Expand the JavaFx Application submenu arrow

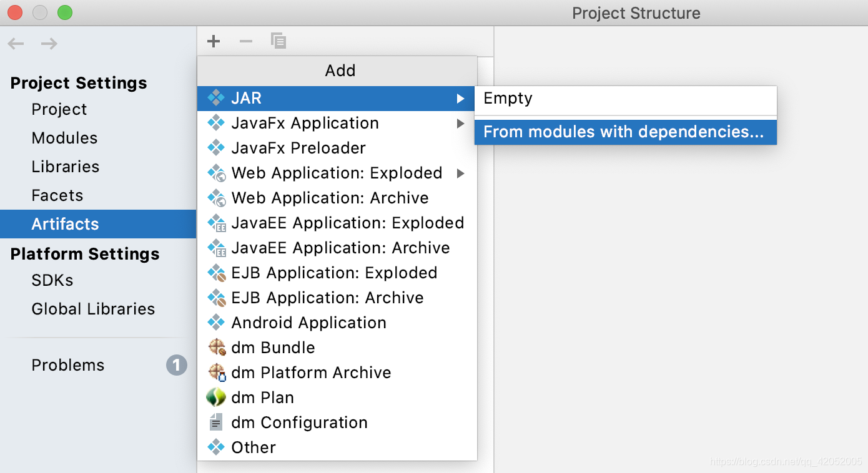(x=460, y=124)
